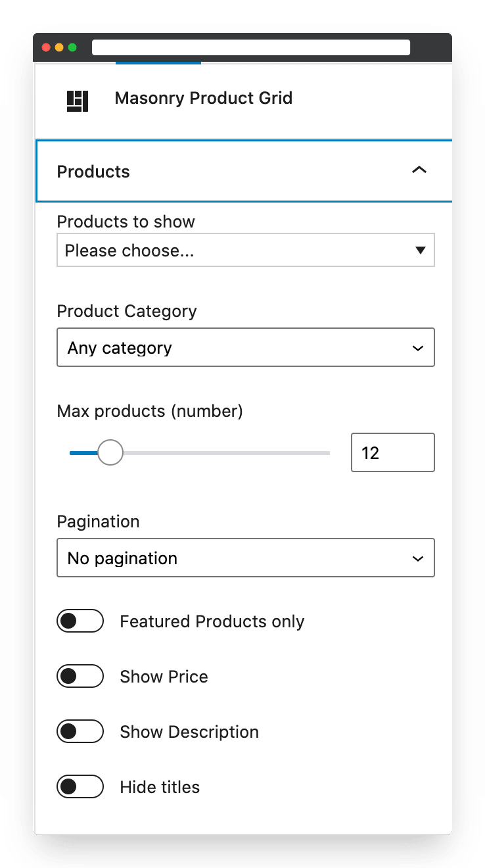Image resolution: width=485 pixels, height=868 pixels.
Task: Click the Products to show dropdown triangle arrow
Action: click(x=421, y=251)
